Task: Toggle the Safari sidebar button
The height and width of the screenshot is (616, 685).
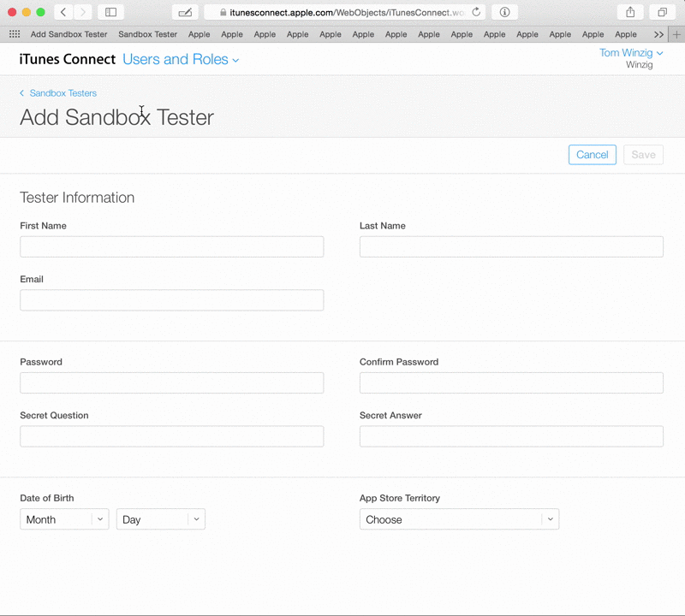Action: click(x=111, y=12)
